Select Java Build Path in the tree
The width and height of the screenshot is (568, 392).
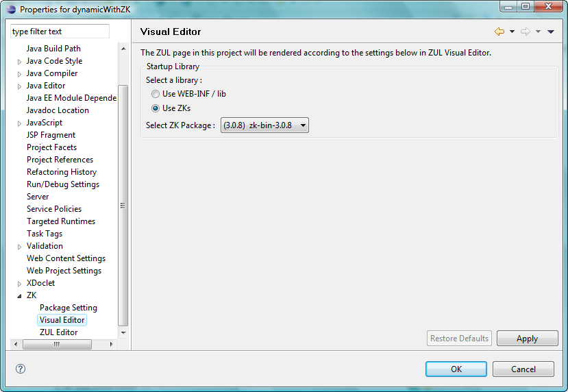click(x=53, y=49)
